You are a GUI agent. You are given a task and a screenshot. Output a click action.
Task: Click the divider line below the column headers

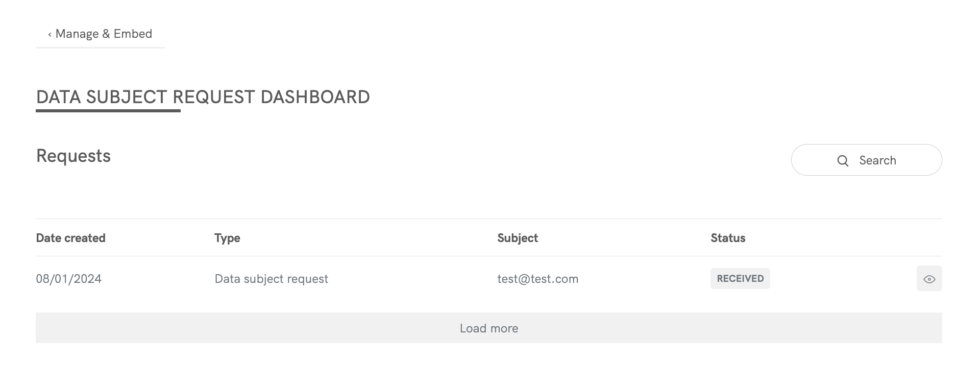pos(488,256)
